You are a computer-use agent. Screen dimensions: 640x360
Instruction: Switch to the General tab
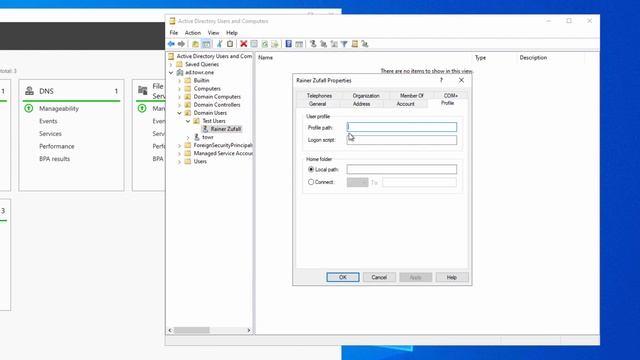click(x=317, y=104)
